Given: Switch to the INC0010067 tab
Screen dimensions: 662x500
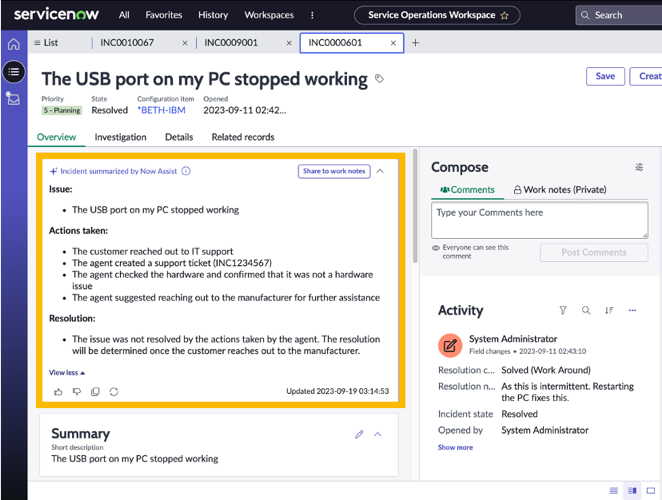Looking at the screenshot, I should click(x=127, y=43).
